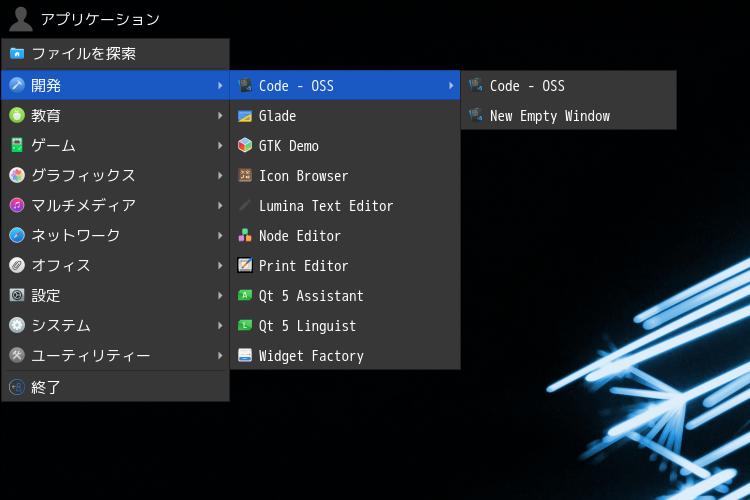This screenshot has height=500, width=750.
Task: Click the Code - OSS icon in 開発 submenu
Action: (x=245, y=85)
